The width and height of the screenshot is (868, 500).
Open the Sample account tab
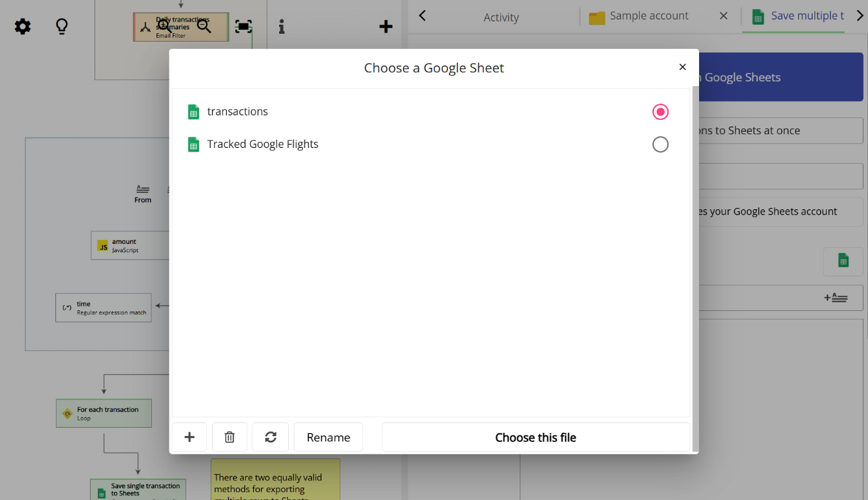tap(648, 17)
